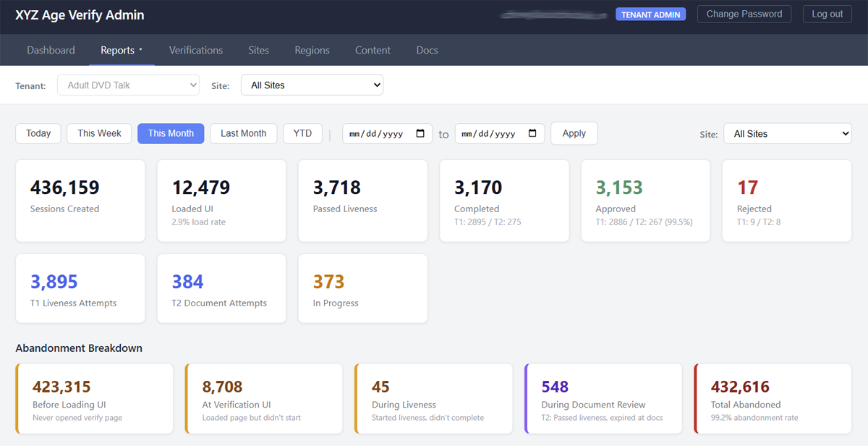
Task: Open the Tenant selection combo box
Action: pos(128,85)
